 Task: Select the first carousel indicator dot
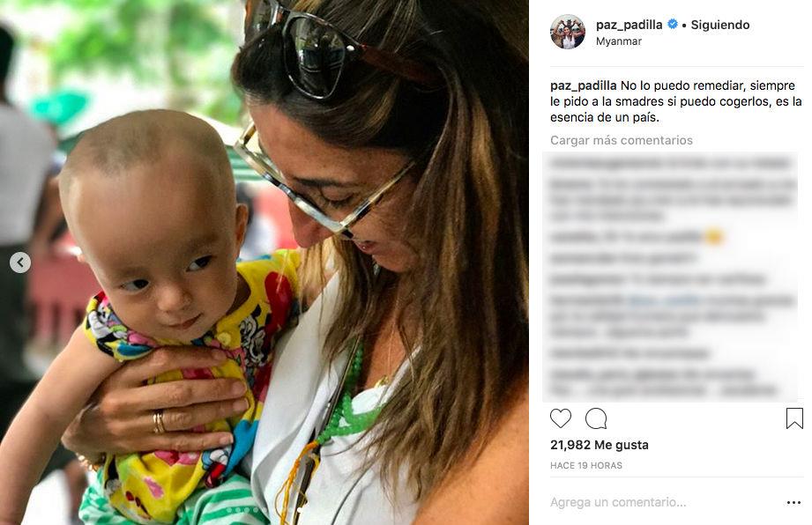pyautogui.click(x=229, y=510)
